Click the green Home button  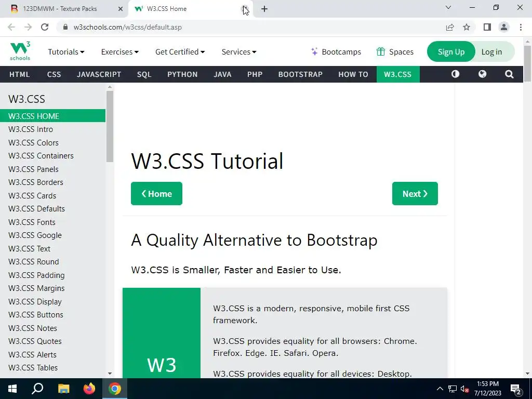point(156,193)
